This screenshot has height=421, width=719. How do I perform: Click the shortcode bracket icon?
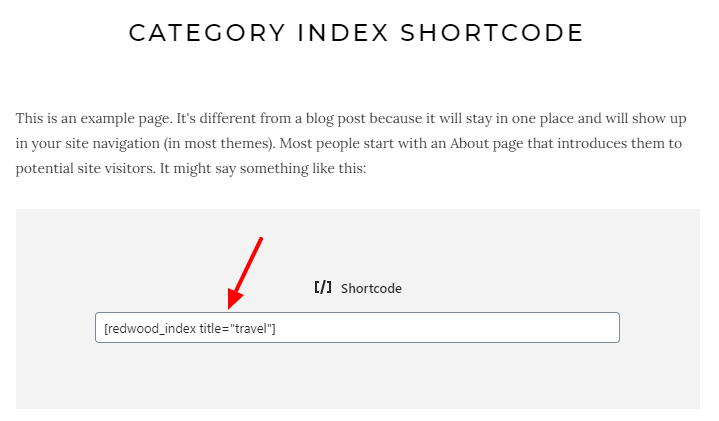[x=323, y=288]
